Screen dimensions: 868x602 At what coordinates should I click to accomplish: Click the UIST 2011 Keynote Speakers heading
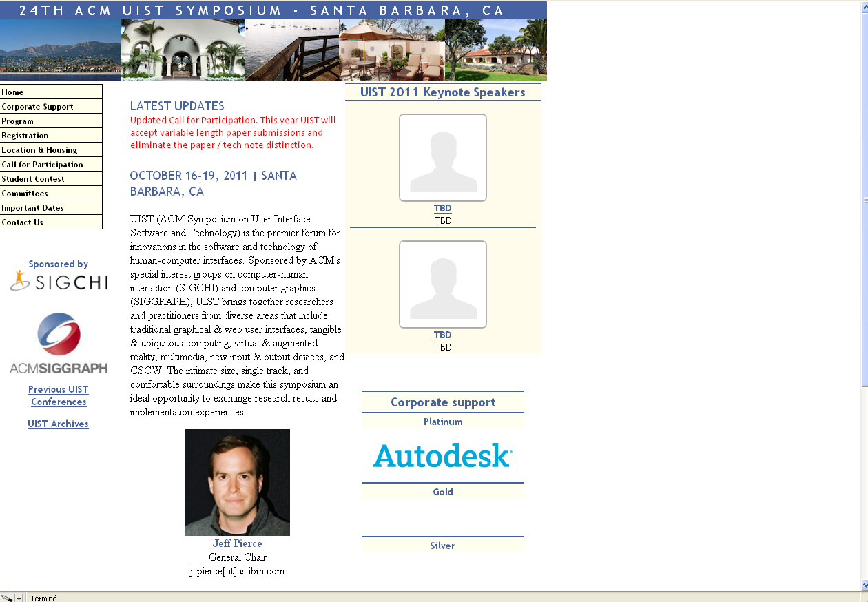point(443,92)
